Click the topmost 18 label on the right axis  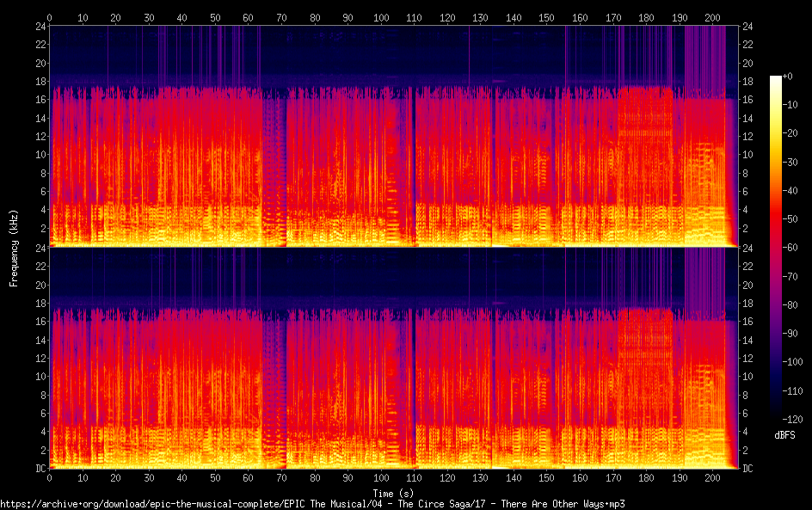747,82
